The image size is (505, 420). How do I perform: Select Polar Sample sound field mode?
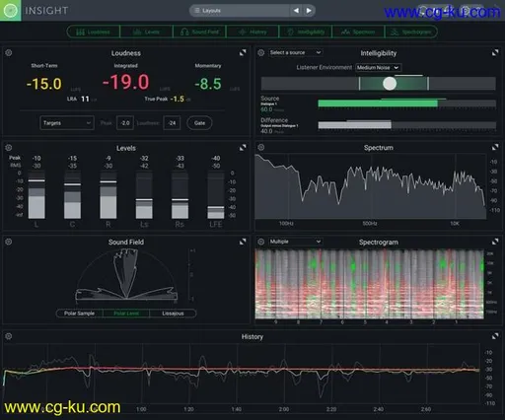(80, 314)
